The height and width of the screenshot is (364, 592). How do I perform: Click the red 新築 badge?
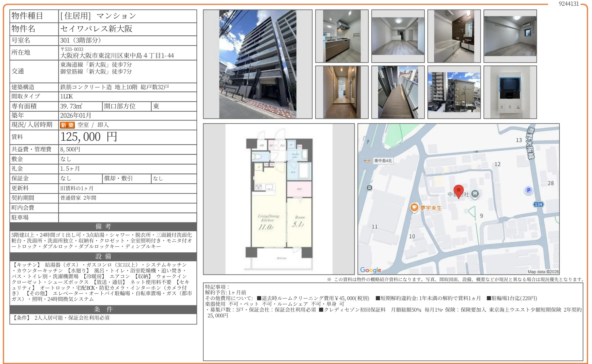coord(67,125)
